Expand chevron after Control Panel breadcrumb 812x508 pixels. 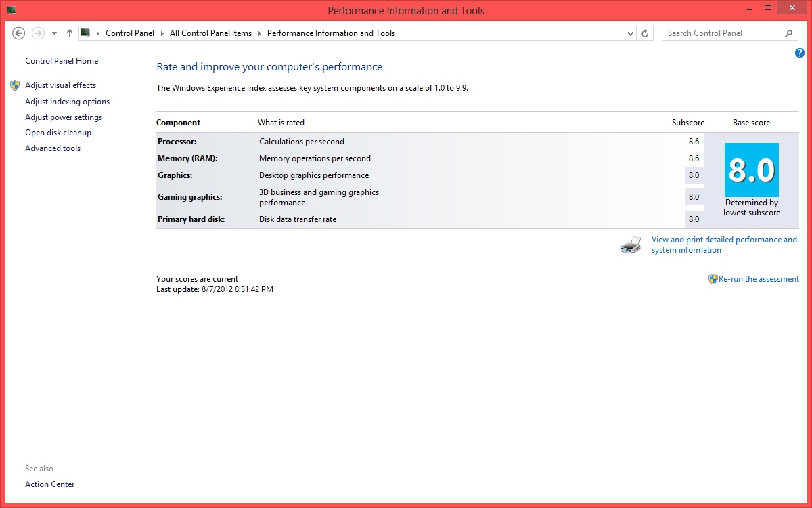point(162,33)
